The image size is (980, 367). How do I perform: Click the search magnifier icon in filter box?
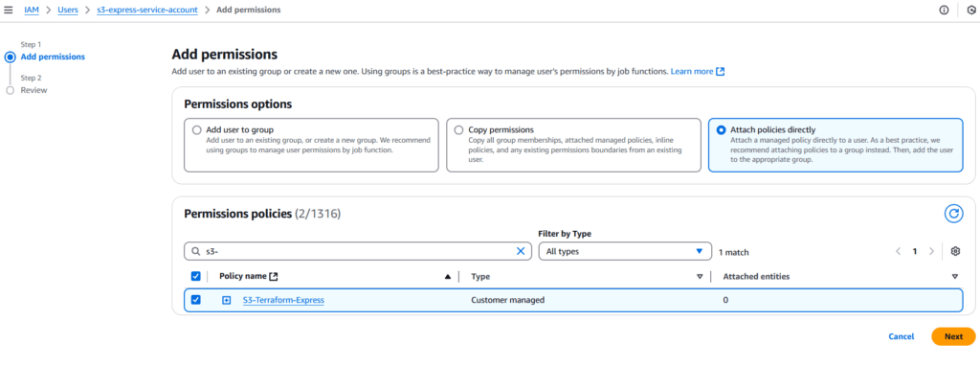coord(195,251)
